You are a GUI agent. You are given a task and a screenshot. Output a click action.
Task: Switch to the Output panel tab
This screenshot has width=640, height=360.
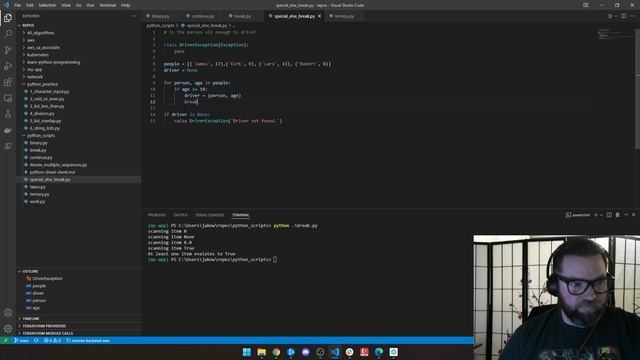[180, 215]
